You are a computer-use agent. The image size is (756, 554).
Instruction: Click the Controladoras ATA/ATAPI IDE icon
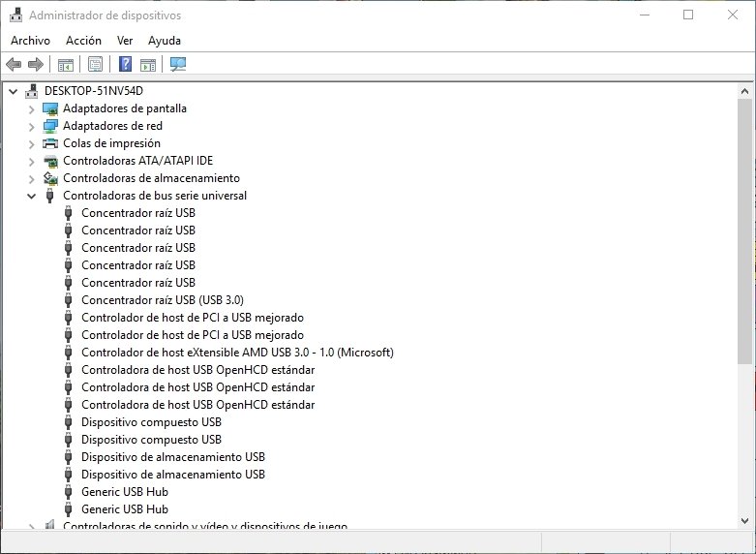50,161
